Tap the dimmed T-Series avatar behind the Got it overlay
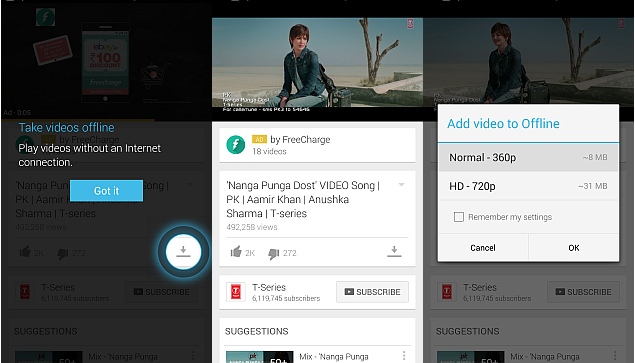635x363 pixels. pos(25,291)
